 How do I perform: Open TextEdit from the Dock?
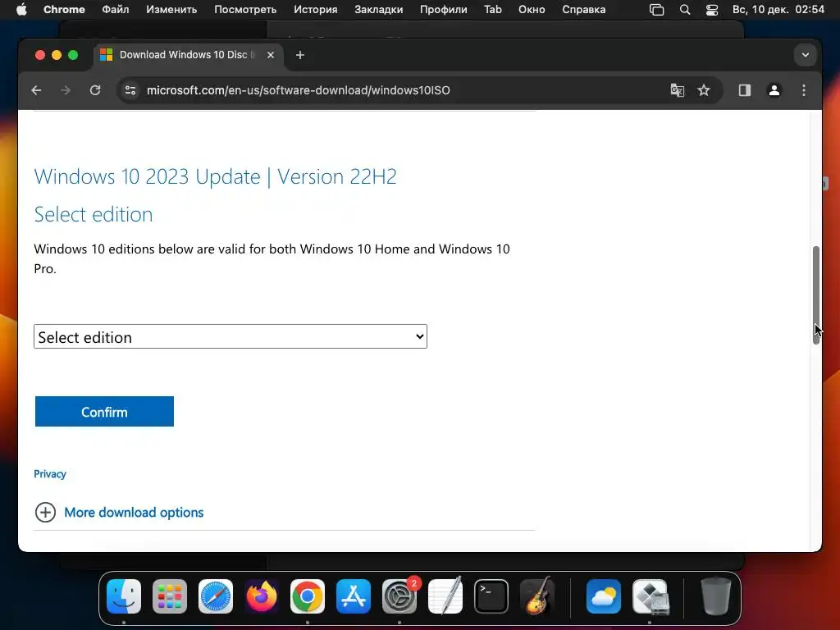(x=445, y=596)
